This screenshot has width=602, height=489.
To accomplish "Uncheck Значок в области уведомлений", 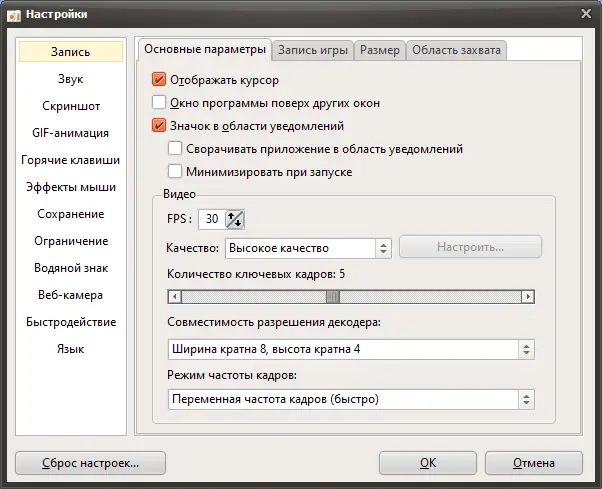I will click(158, 126).
